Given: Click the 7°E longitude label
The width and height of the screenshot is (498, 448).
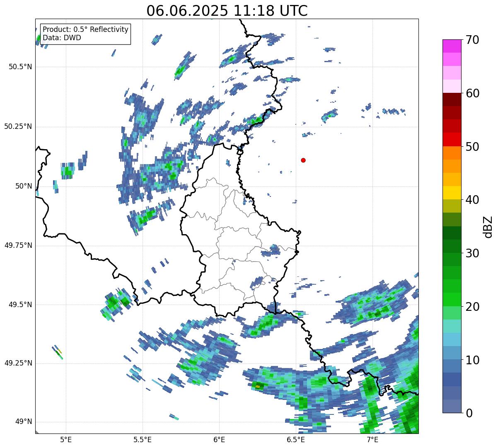Looking at the screenshot, I should pyautogui.click(x=372, y=440).
